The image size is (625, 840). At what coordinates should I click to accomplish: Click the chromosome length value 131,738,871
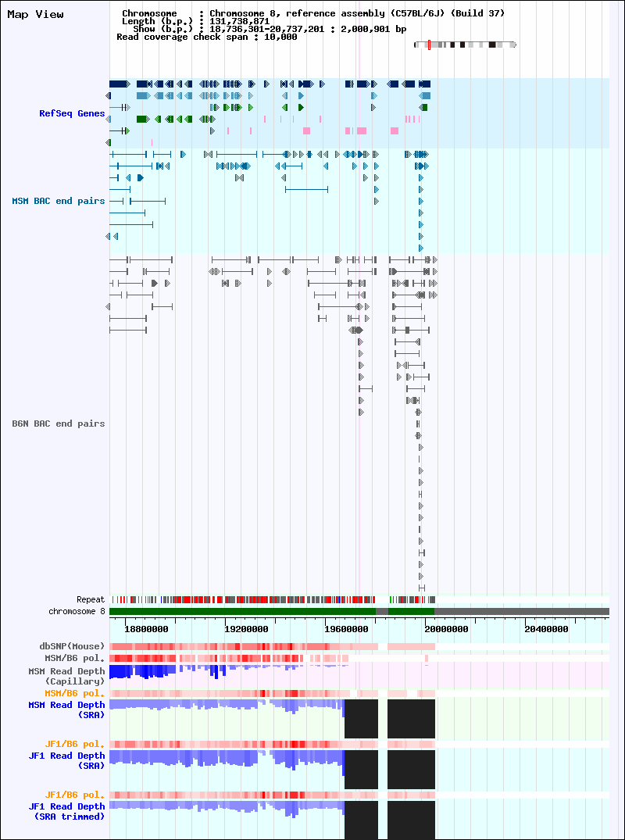click(x=239, y=21)
